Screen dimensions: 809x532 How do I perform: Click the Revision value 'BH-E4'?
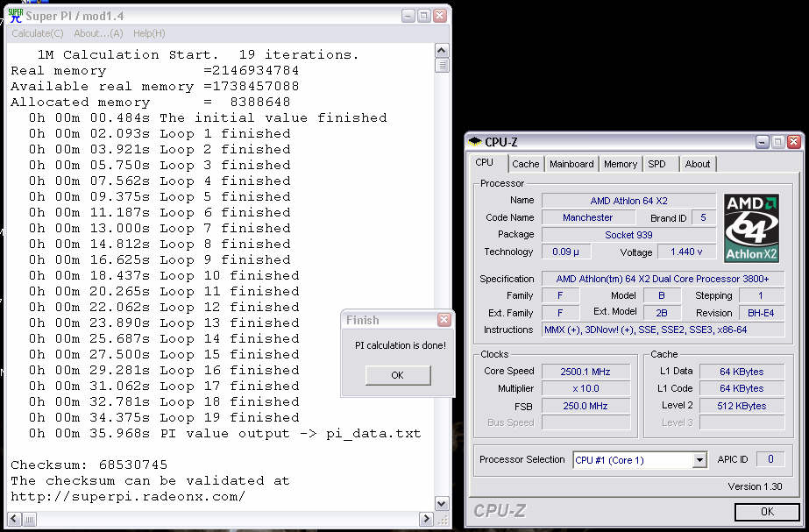click(x=761, y=313)
